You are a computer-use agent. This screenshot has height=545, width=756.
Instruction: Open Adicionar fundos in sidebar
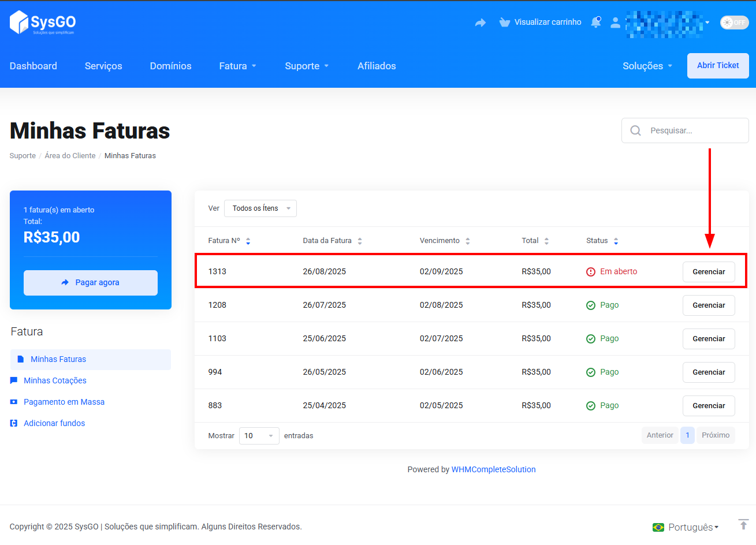click(54, 423)
